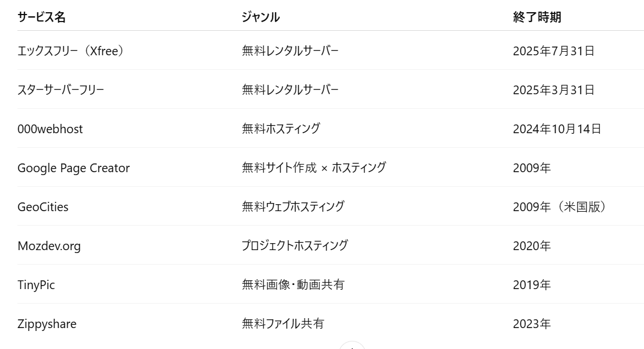Select the GeoCities table entry
Screen dimensions: 644x349
[x=43, y=207]
